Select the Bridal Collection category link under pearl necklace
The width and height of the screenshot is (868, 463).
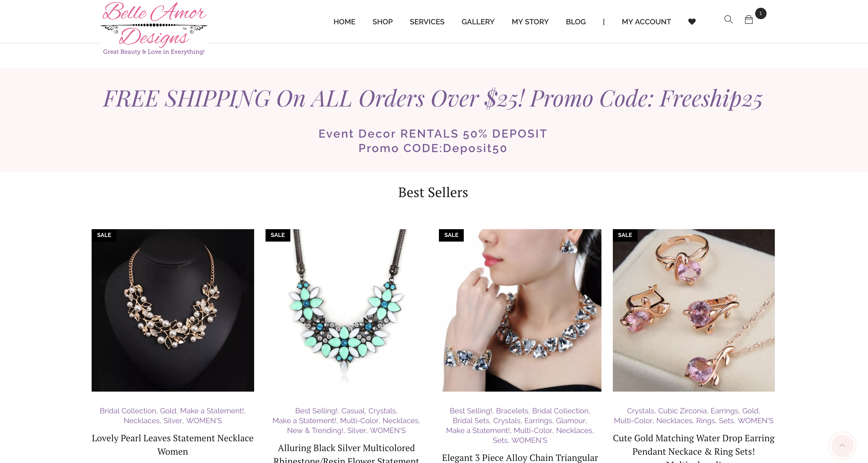tap(128, 411)
